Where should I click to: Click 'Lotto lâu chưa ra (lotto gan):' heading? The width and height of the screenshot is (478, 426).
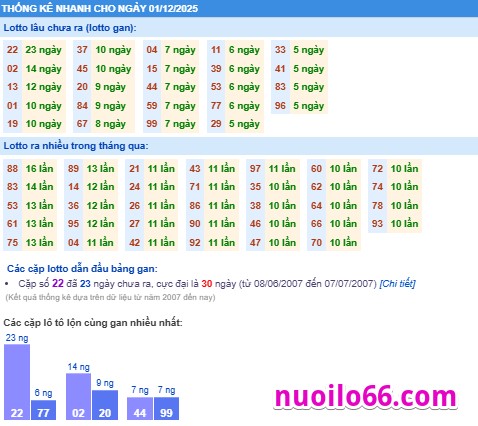coord(70,28)
